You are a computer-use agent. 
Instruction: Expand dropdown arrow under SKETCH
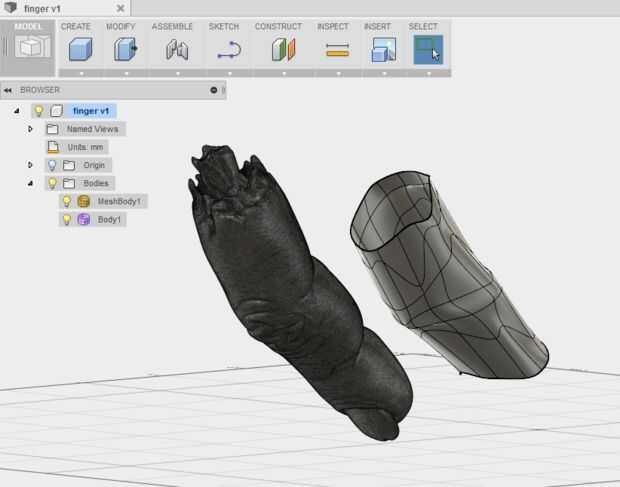pyautogui.click(x=230, y=73)
